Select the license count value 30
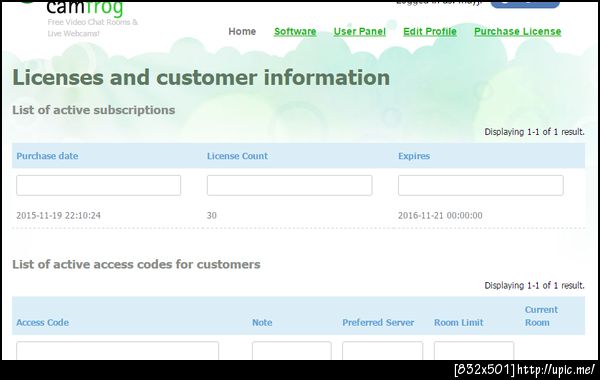The width and height of the screenshot is (600, 380). [x=212, y=215]
